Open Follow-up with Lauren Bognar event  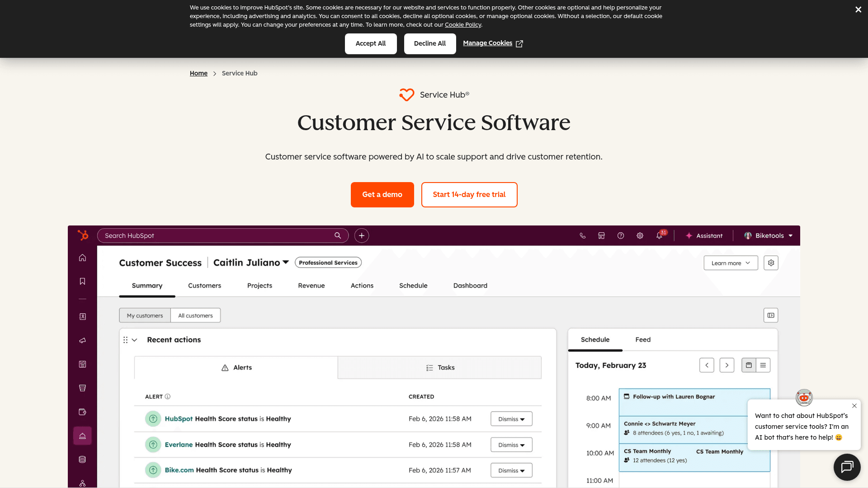694,402
